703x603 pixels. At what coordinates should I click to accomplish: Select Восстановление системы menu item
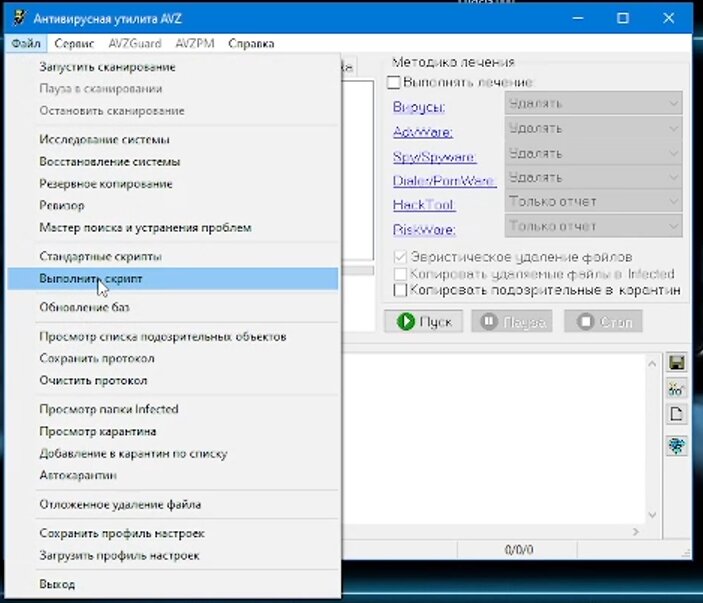coord(173,162)
